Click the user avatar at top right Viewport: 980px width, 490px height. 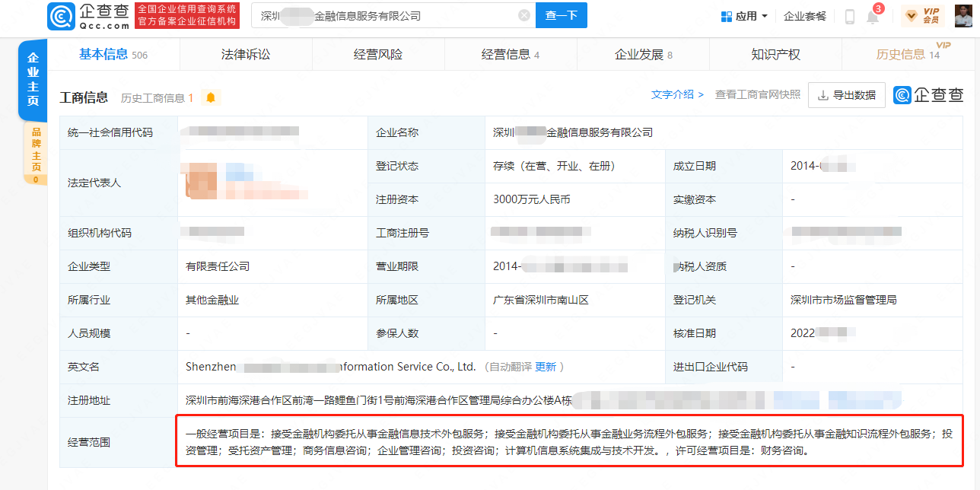[x=963, y=14]
